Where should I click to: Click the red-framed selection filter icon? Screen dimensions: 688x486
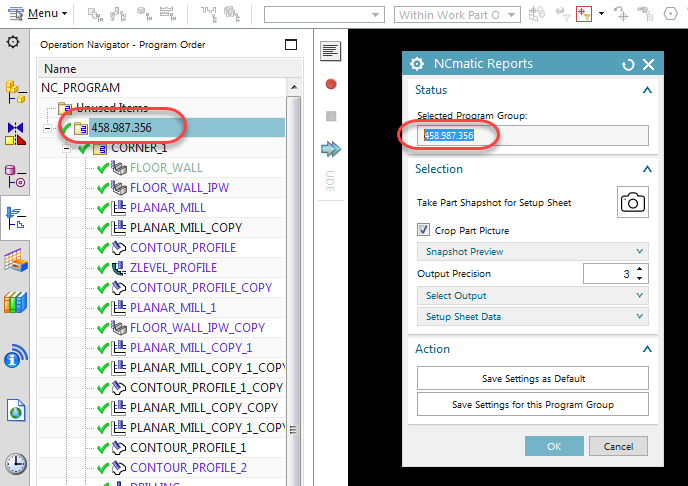(584, 14)
